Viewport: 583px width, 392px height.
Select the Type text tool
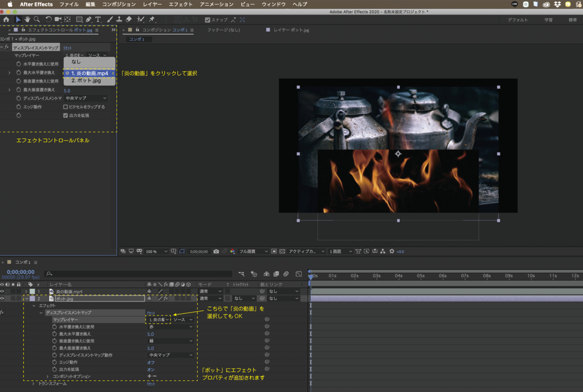tap(98, 19)
